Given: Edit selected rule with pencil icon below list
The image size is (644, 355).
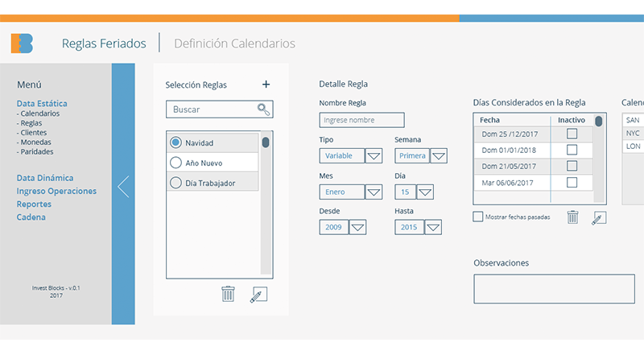Looking at the screenshot, I should pyautogui.click(x=258, y=294).
